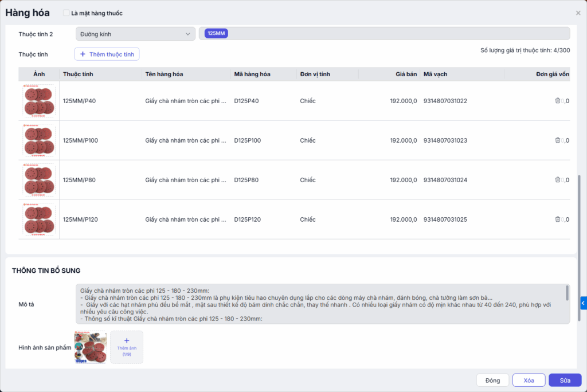
Task: Click the description box's scrollbar
Action: [567, 293]
